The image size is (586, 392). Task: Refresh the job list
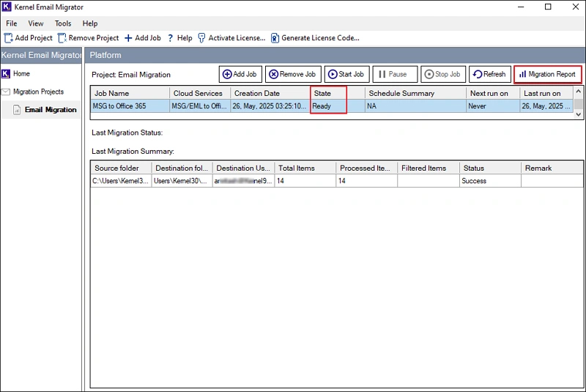[490, 74]
